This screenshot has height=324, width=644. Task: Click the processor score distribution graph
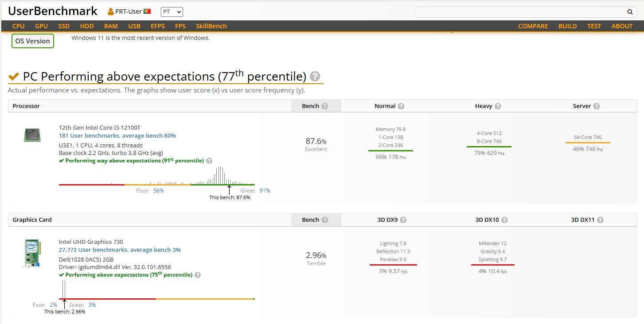point(157,176)
